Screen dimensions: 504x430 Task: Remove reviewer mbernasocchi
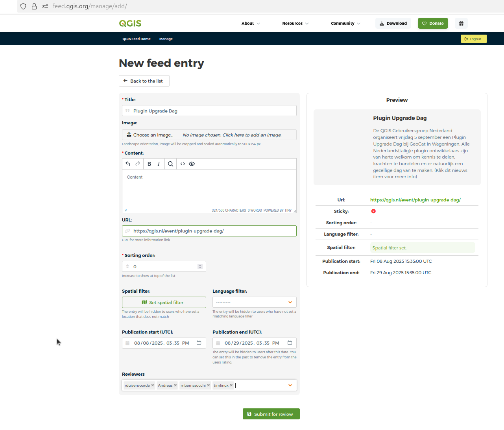[209, 385]
